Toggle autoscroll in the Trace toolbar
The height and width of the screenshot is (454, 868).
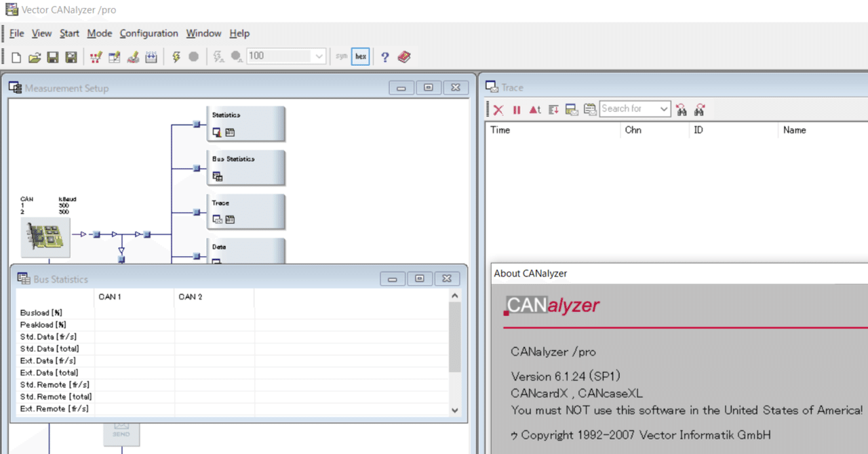[x=554, y=109]
